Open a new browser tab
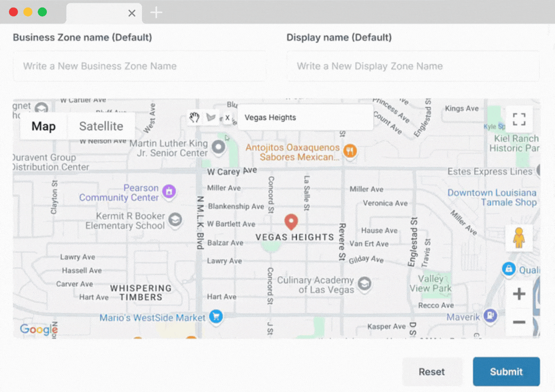Screen dimensions: 555x392 [x=156, y=13]
